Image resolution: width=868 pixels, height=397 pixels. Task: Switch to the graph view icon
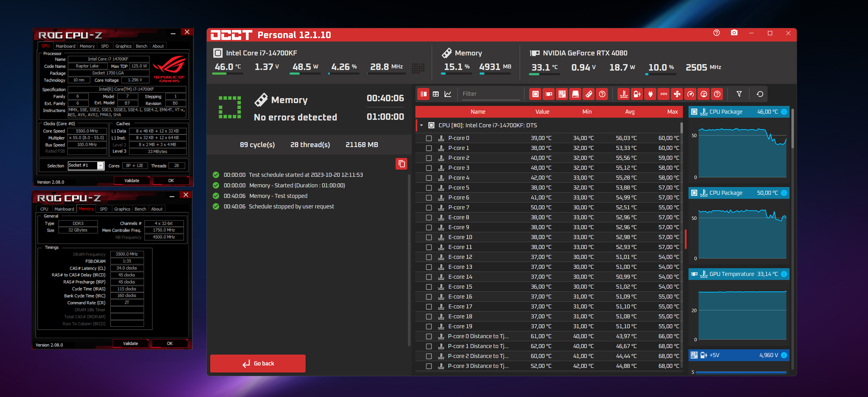click(448, 94)
